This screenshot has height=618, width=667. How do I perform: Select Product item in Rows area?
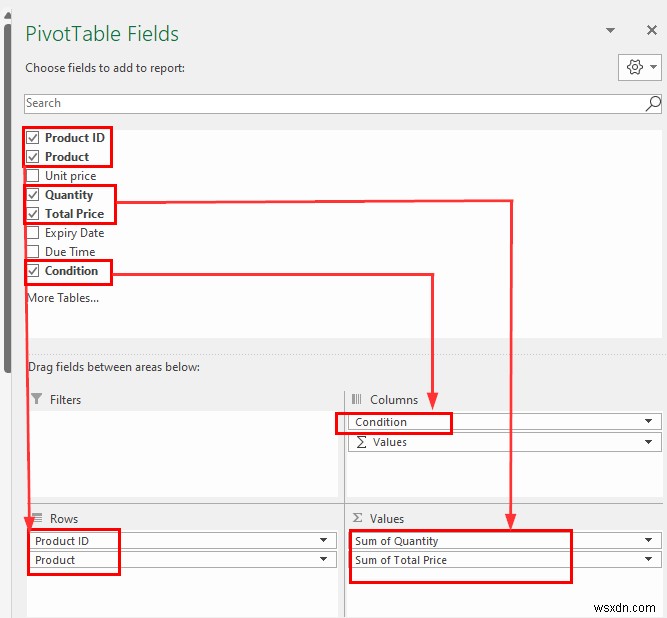[183, 560]
